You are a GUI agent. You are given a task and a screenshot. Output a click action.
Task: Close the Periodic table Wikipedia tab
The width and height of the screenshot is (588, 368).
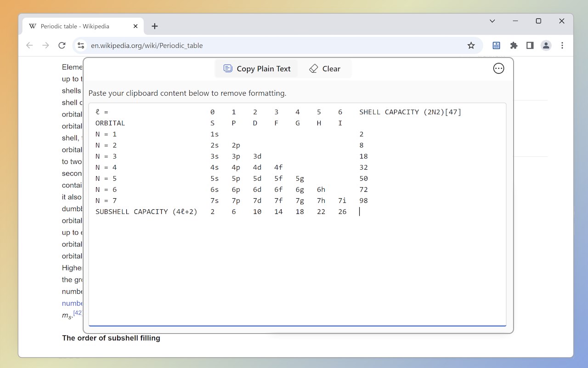pos(136,26)
